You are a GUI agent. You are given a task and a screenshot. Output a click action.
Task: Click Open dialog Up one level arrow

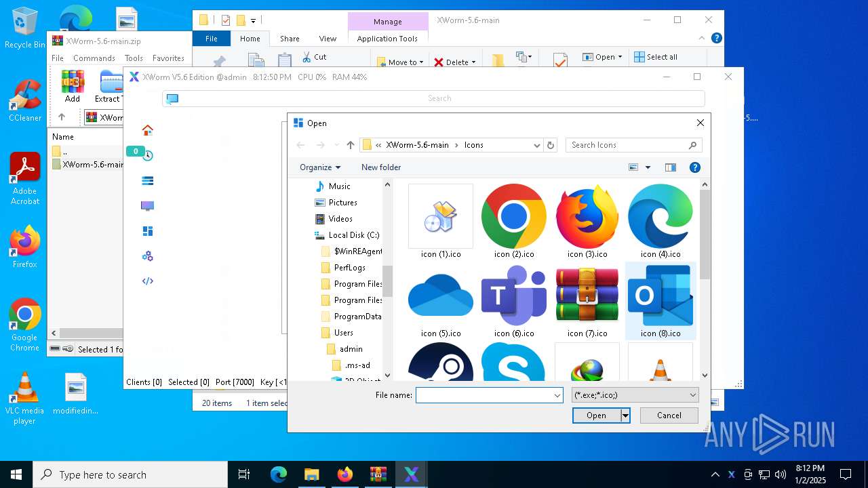pos(351,145)
